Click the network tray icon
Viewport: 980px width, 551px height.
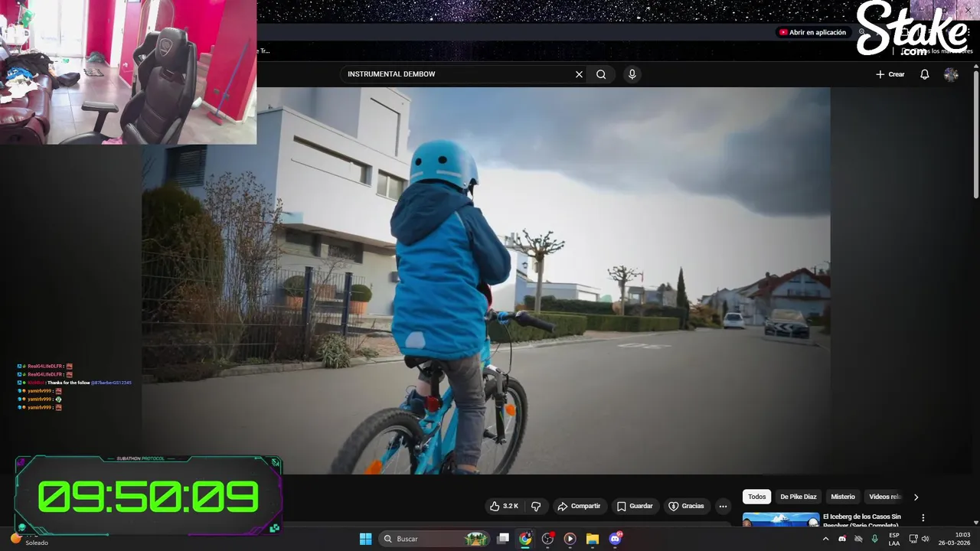[x=913, y=539]
